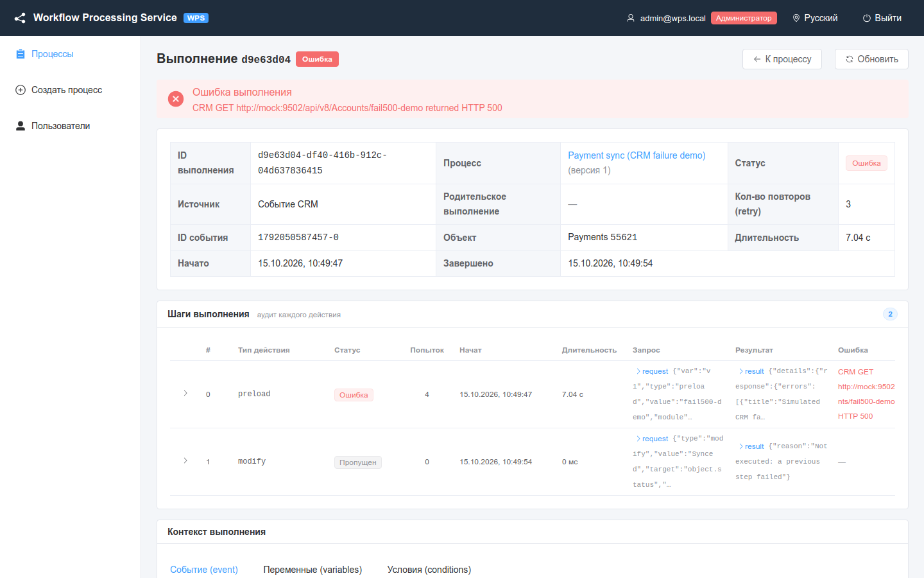Screen dimensions: 924x578
Task: Switch to the Событие (event) tab
Action: click(204, 570)
